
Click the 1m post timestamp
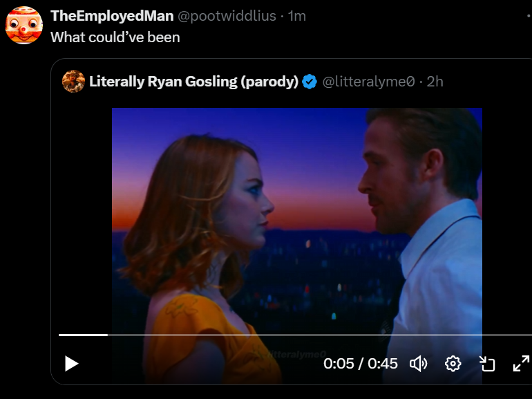tap(297, 16)
